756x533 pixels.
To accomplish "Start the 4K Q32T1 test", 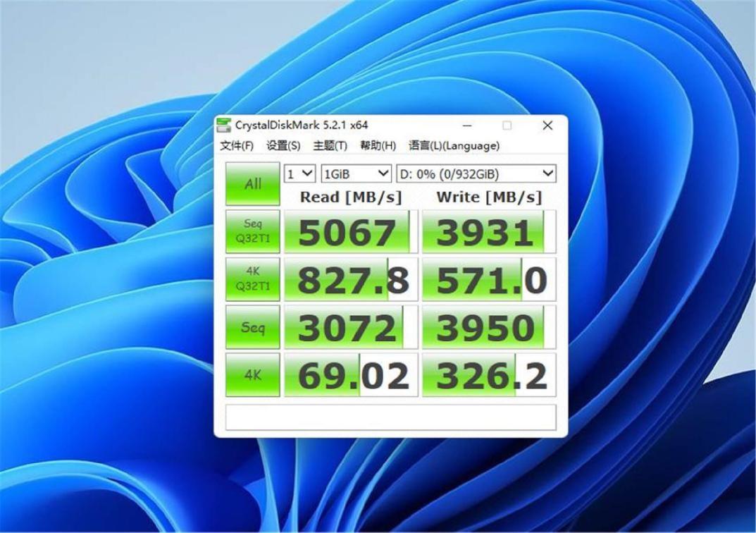I will [253, 279].
